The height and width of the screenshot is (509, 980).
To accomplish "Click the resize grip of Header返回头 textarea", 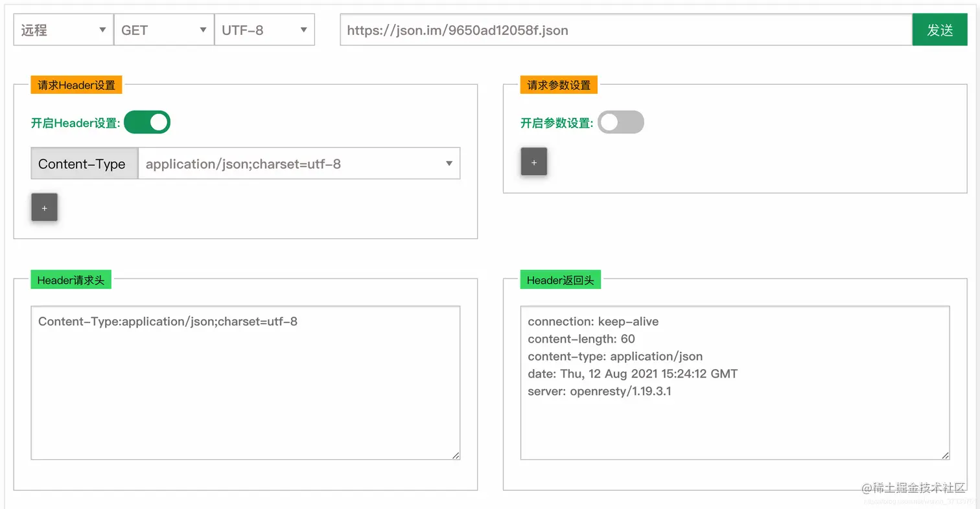I will (946, 456).
